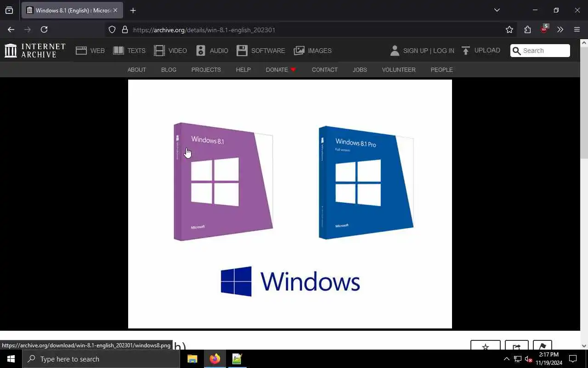Open the TEXTS media section
588x368 pixels.
click(129, 51)
